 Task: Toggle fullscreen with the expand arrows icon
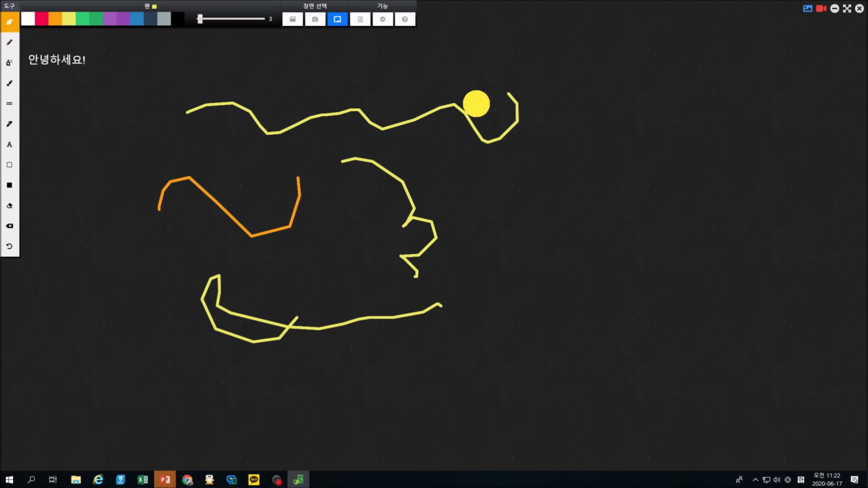coord(847,8)
